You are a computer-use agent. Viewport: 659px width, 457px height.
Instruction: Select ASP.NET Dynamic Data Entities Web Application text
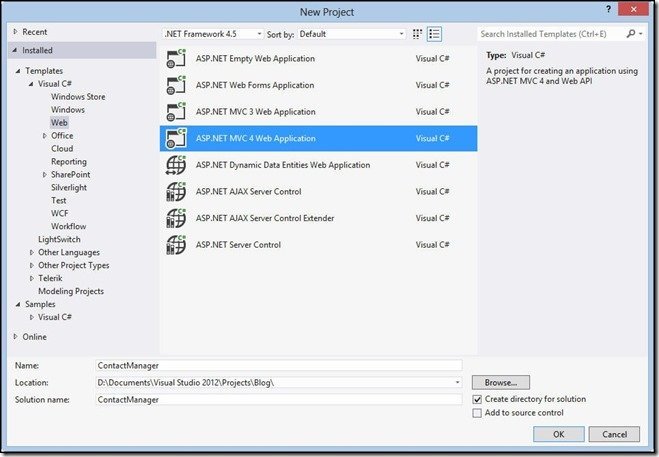(x=283, y=165)
